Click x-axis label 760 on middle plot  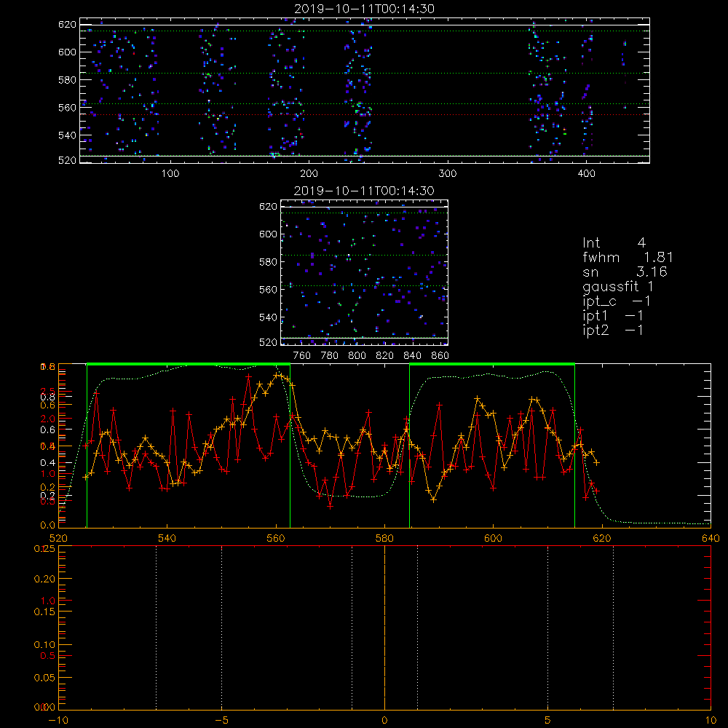pyautogui.click(x=302, y=356)
